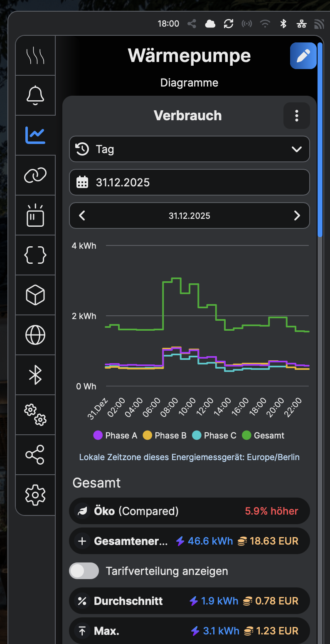Go to next day with right arrow
This screenshot has height=644, width=330.
tap(297, 215)
